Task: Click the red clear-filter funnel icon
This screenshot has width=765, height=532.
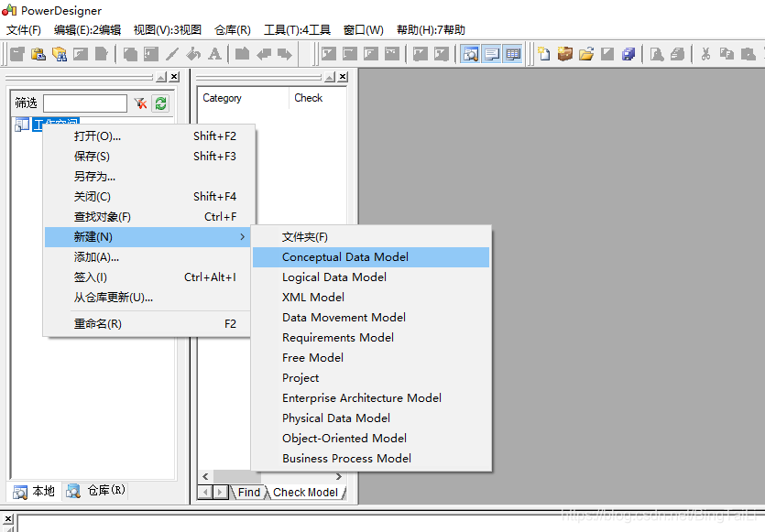Action: (x=140, y=103)
